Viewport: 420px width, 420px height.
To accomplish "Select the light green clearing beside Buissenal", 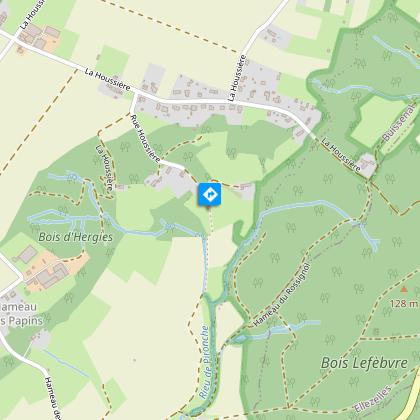I will point(377,120).
